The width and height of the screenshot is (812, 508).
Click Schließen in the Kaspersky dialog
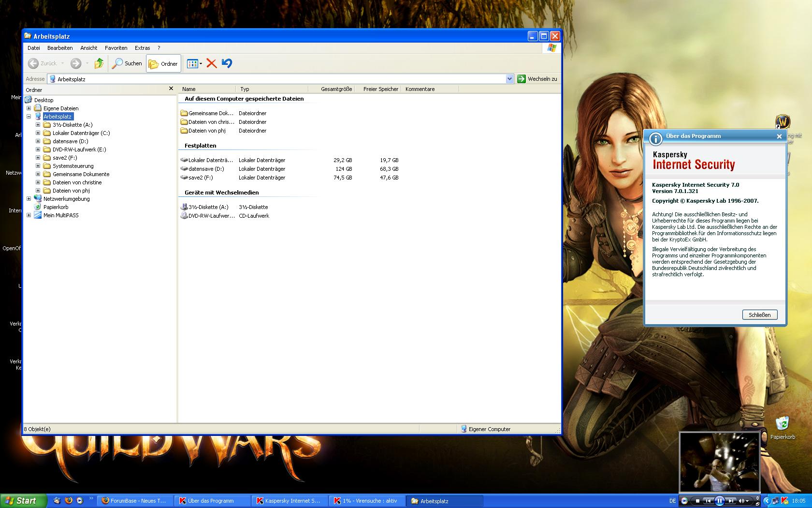759,315
